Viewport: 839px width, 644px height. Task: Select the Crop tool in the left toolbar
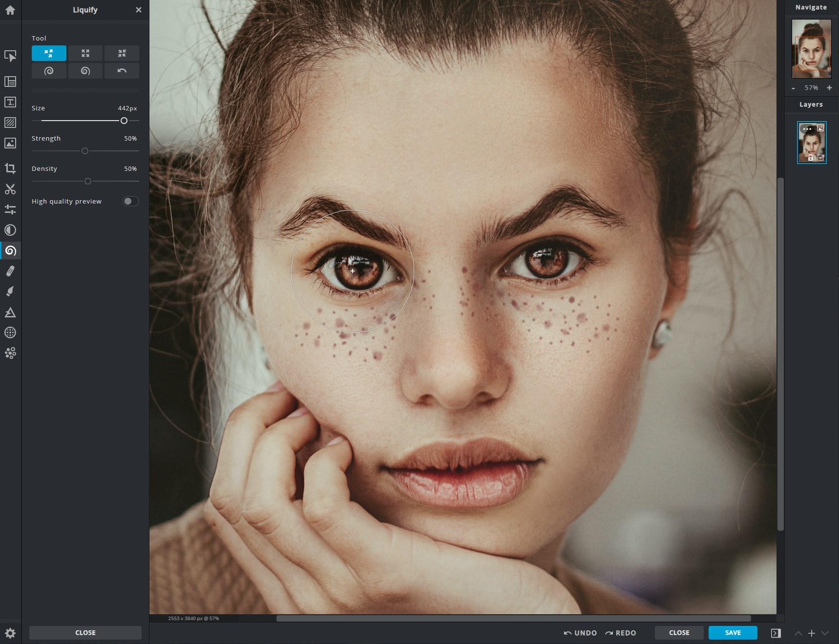click(x=10, y=168)
